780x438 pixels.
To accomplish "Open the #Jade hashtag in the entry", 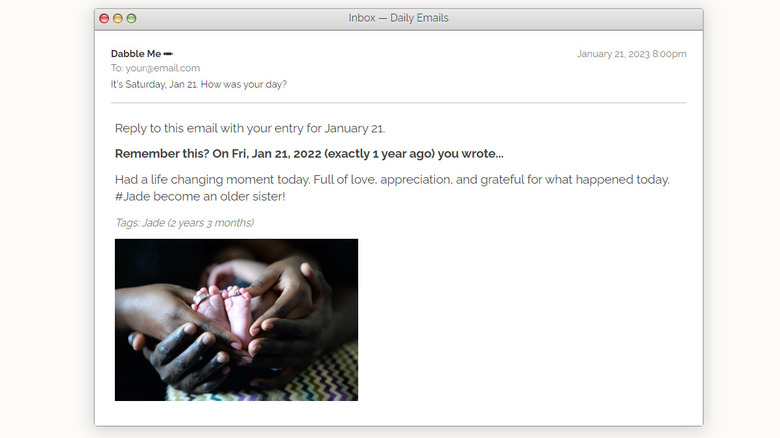I will tap(132, 197).
